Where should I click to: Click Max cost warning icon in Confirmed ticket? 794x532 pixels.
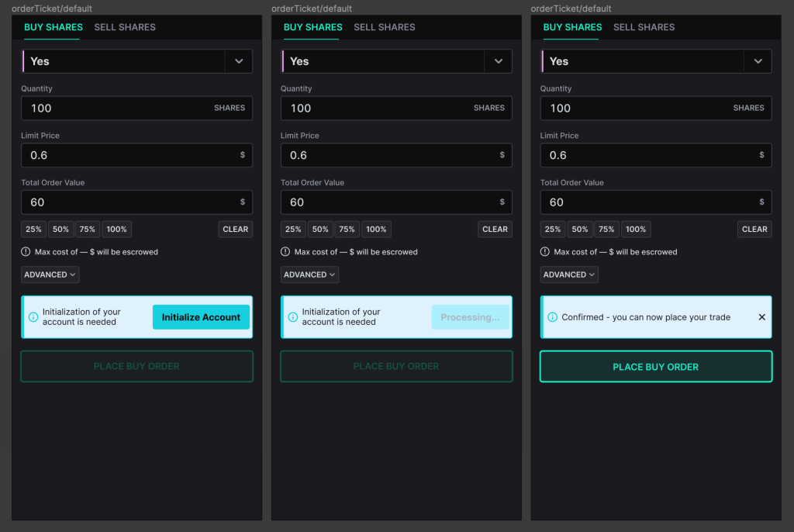pyautogui.click(x=545, y=252)
